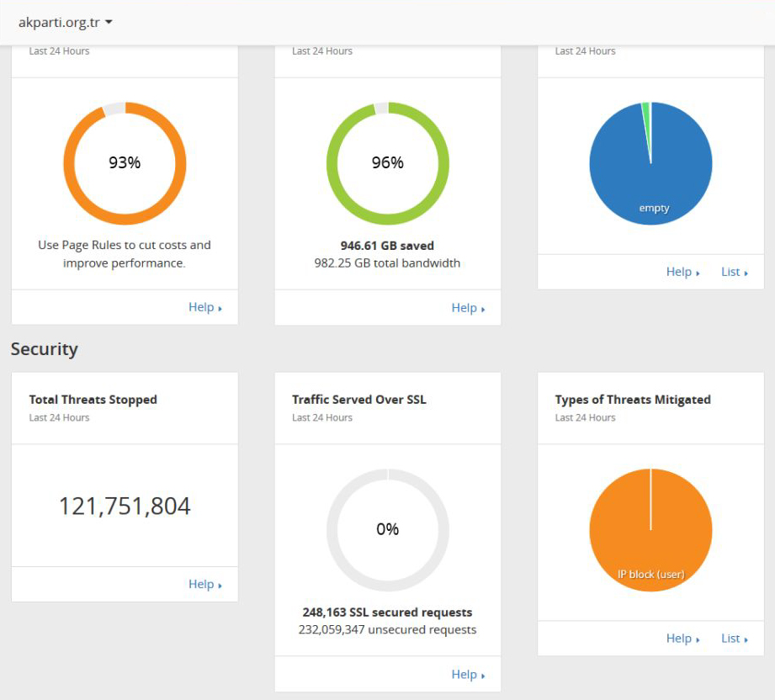Open List for Types of Threats Mitigated
The image size is (775, 700).
pyautogui.click(x=734, y=639)
